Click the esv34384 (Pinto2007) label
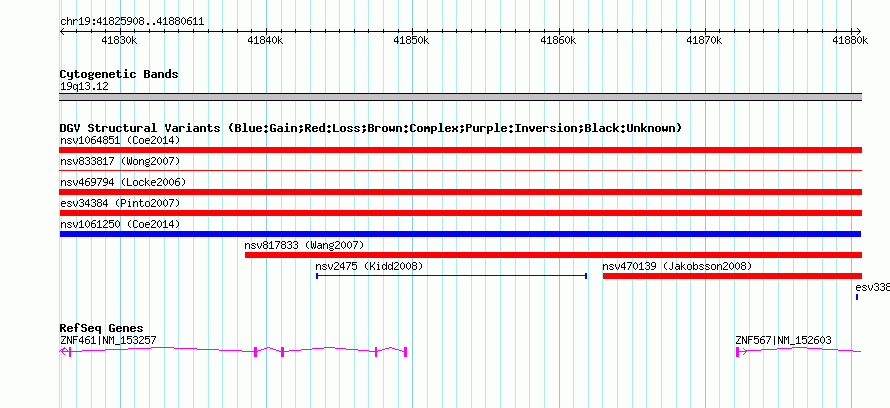 120,203
